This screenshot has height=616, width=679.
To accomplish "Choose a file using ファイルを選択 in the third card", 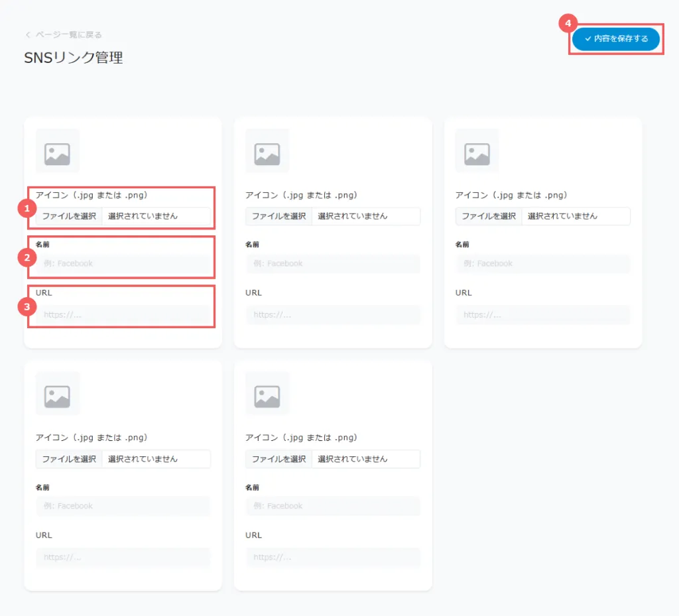I will pos(489,216).
